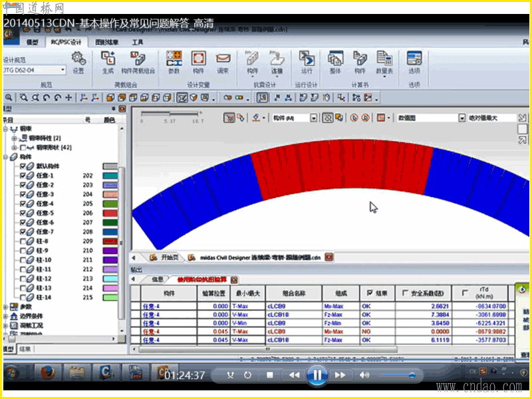
Task: Mute with the speaker icon in player
Action: tap(364, 375)
